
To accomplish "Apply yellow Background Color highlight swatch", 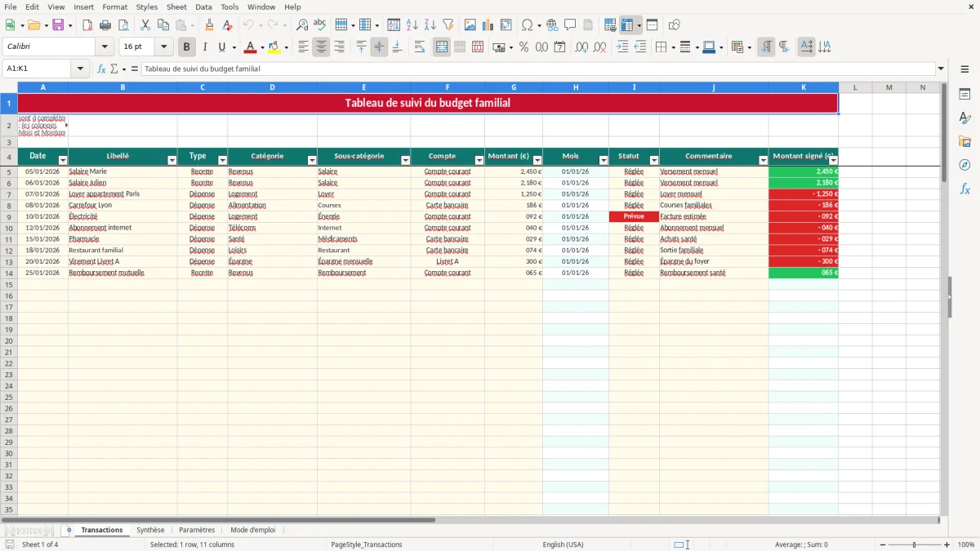I will point(274,47).
